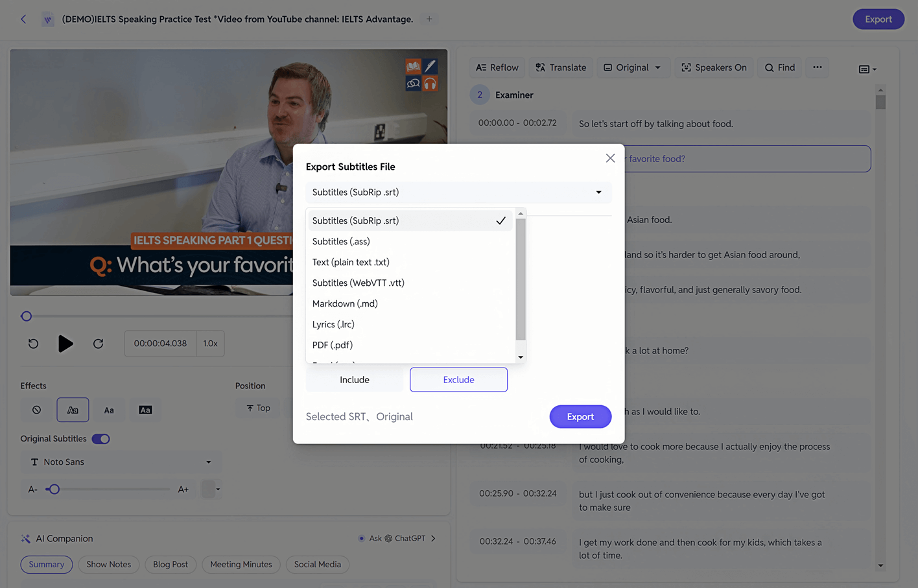Select Subtitles (.ass) format
Image resolution: width=918 pixels, height=588 pixels.
tap(410, 241)
